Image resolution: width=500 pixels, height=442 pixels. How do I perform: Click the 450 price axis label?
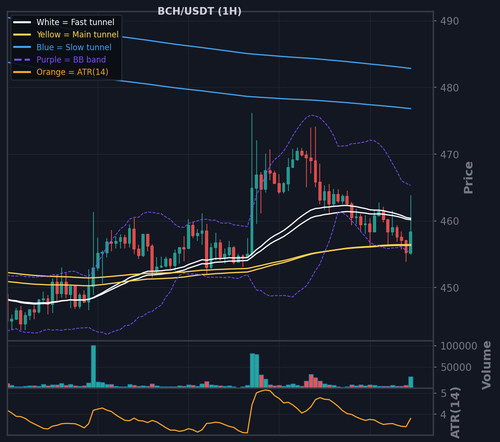[x=449, y=288]
